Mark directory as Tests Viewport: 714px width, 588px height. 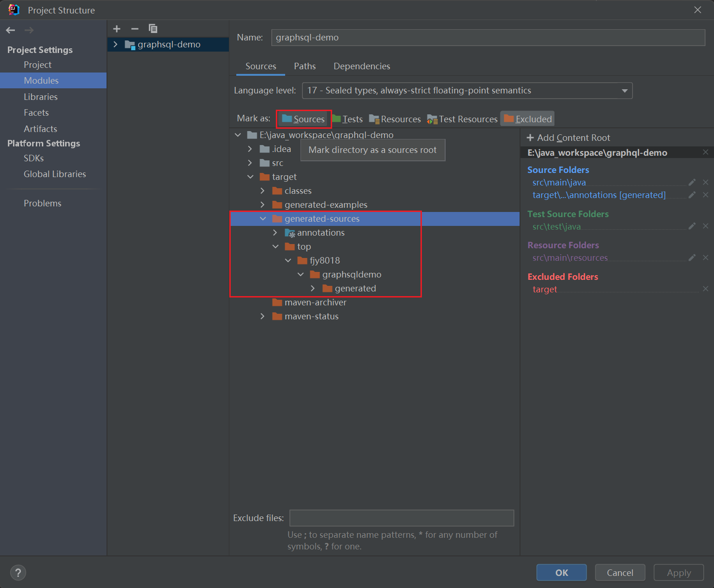[x=347, y=119]
